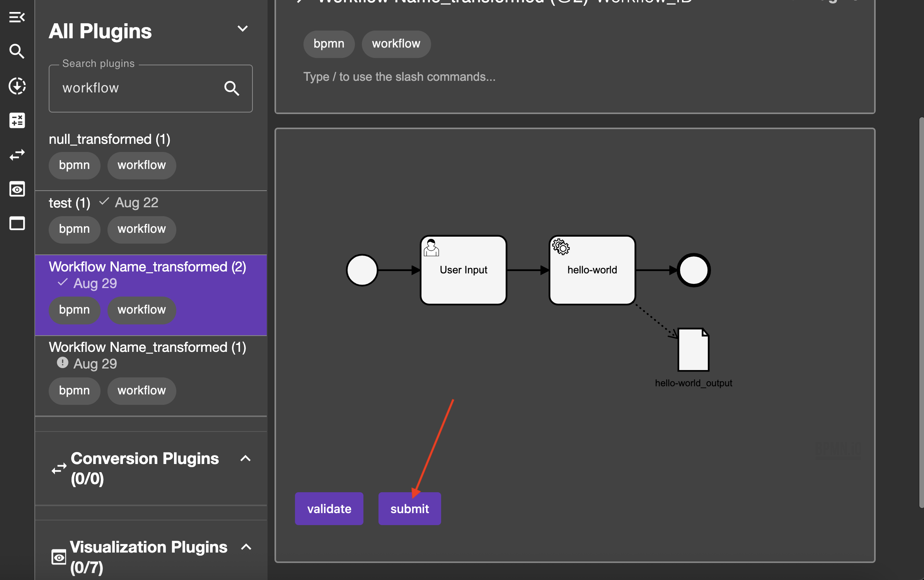Click workflow tag under Workflow Name_transformed (2)
The image size is (924, 580).
click(141, 310)
